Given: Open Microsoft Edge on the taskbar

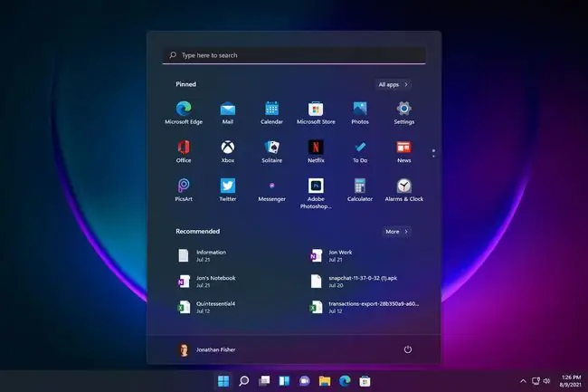Looking at the screenshot, I should point(345,381).
